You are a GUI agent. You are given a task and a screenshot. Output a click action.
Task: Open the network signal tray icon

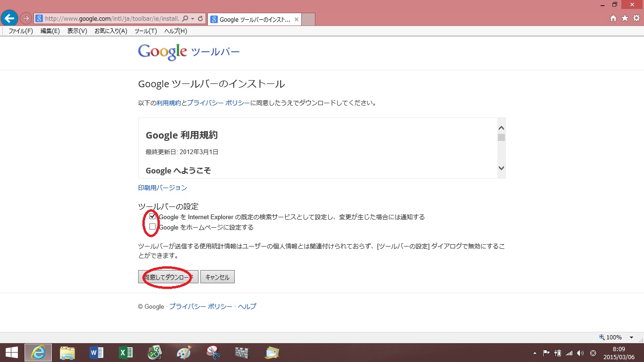(x=569, y=353)
